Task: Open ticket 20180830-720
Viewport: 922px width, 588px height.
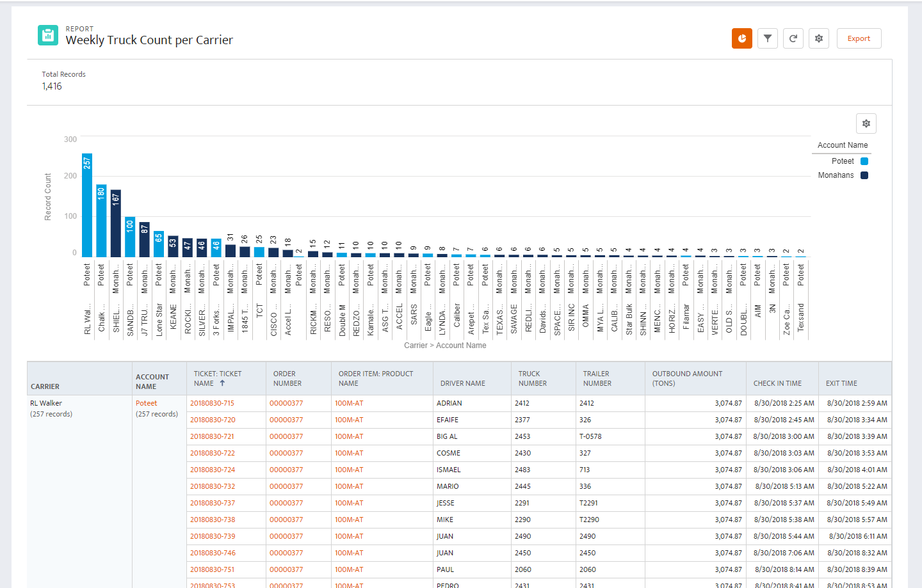Action: [x=213, y=420]
